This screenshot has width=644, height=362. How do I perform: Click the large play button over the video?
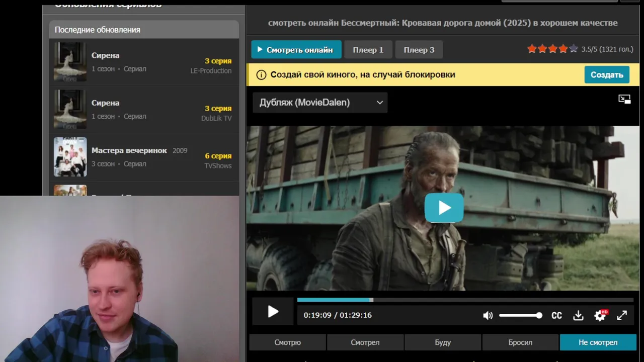coord(444,208)
